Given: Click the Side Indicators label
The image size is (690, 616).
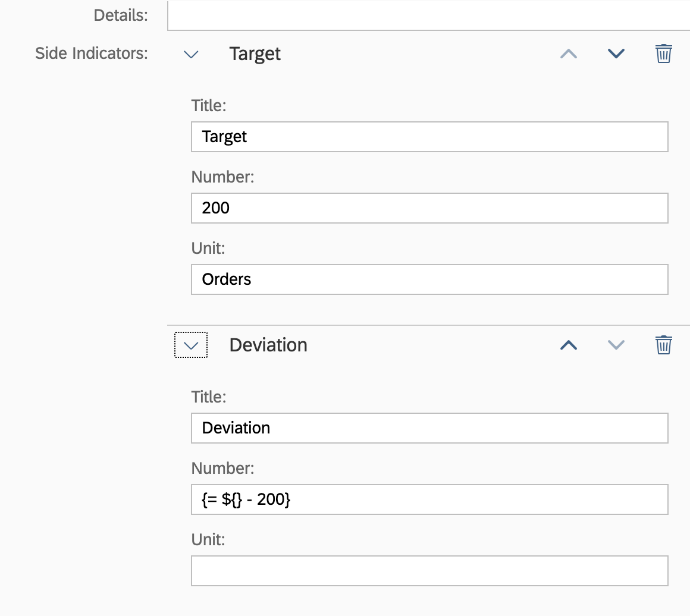Looking at the screenshot, I should [x=91, y=53].
